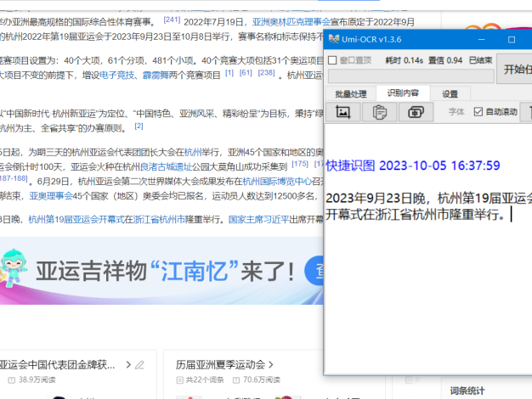This screenshot has width=532, height=399.
Task: Click the screenshot capture icon in Umi-OCR
Action: pos(342,112)
